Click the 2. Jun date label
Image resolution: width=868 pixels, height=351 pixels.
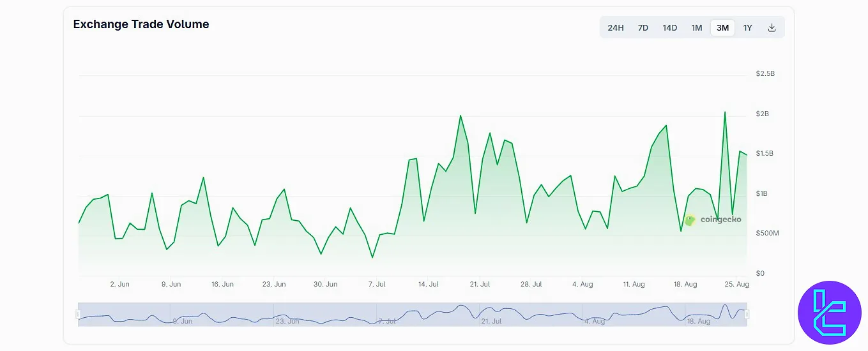[x=119, y=284]
